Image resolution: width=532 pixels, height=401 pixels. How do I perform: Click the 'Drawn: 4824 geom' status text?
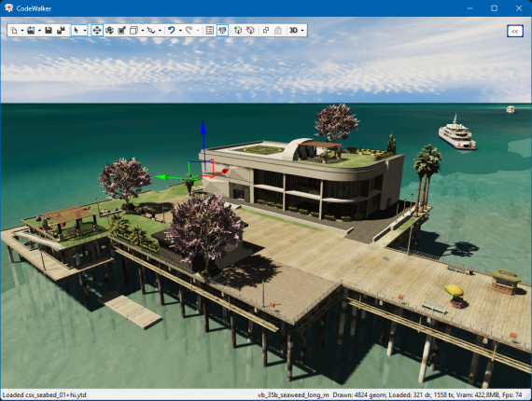tap(359, 394)
